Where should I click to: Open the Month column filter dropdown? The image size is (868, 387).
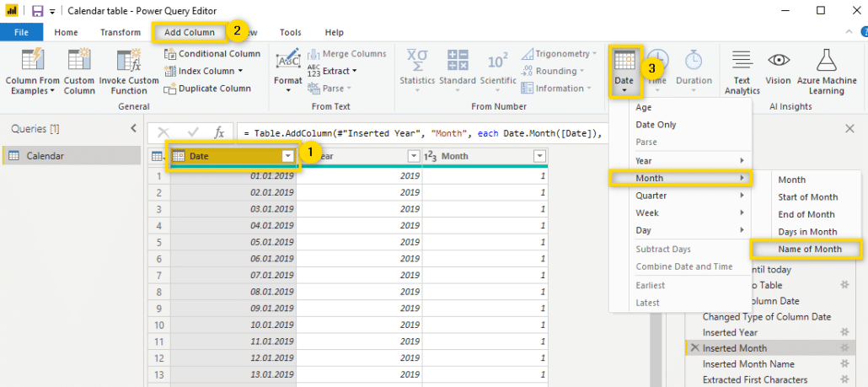[x=538, y=156]
